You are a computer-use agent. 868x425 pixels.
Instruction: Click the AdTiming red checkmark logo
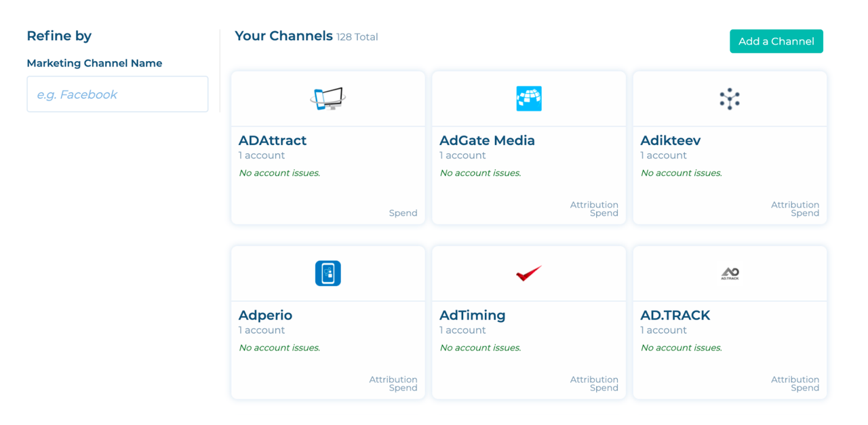[528, 273]
